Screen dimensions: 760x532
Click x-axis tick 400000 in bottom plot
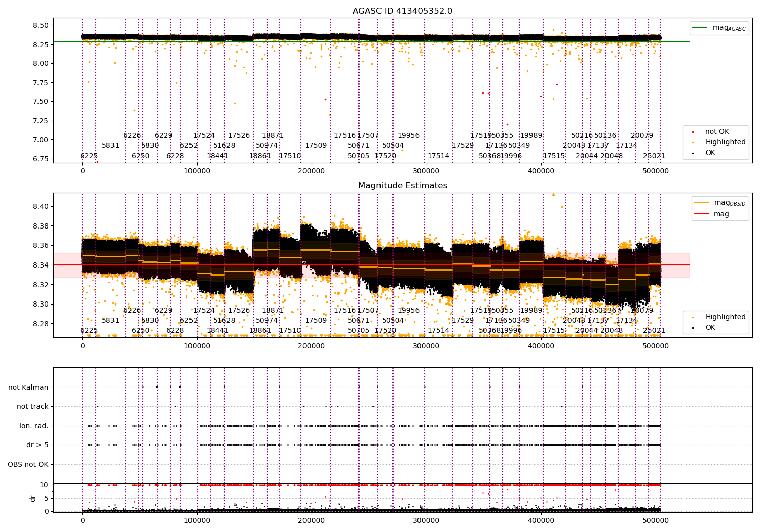541,520
